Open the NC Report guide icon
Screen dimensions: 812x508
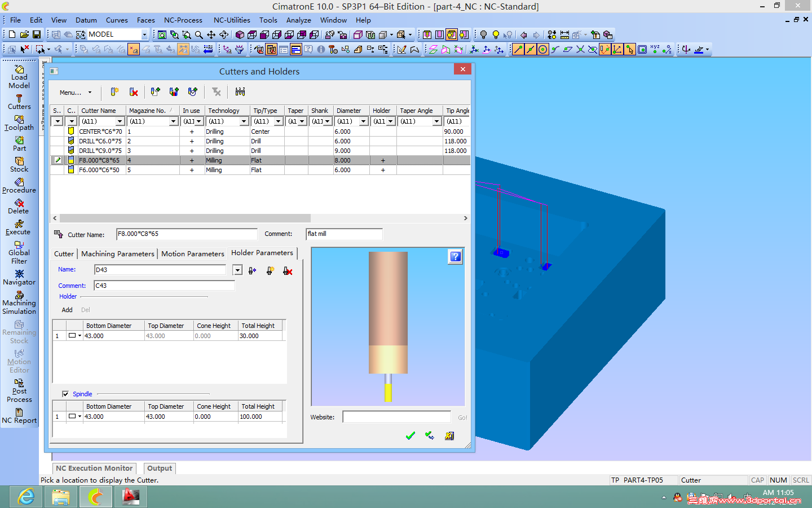coord(19,416)
